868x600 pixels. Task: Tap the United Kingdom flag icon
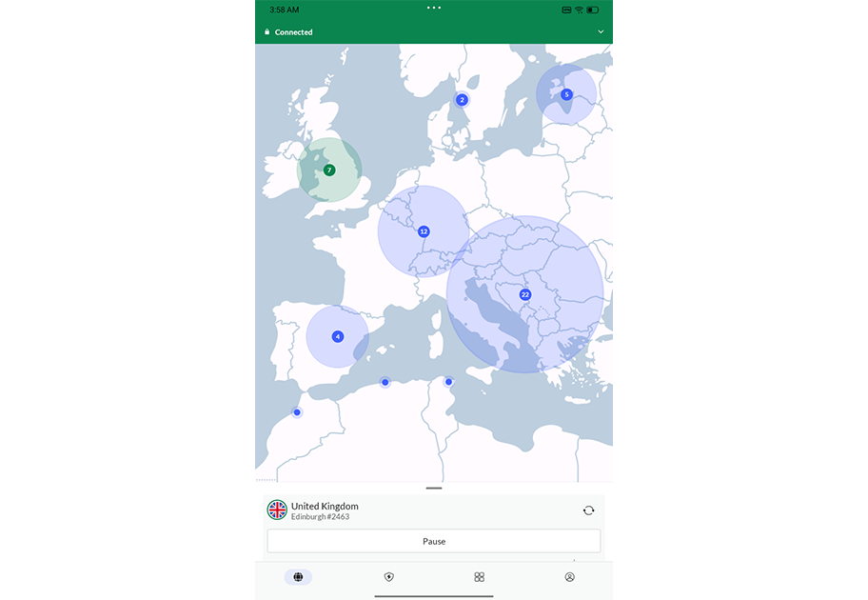tap(277, 510)
